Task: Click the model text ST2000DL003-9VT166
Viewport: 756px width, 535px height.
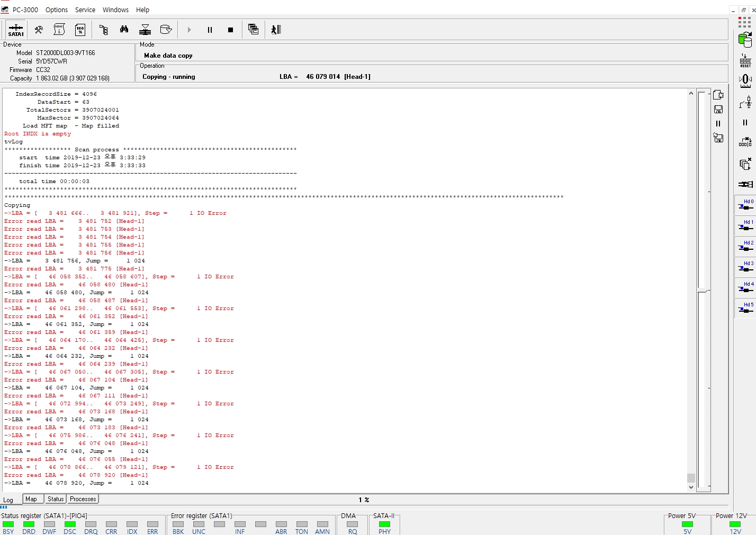Action: click(x=66, y=53)
